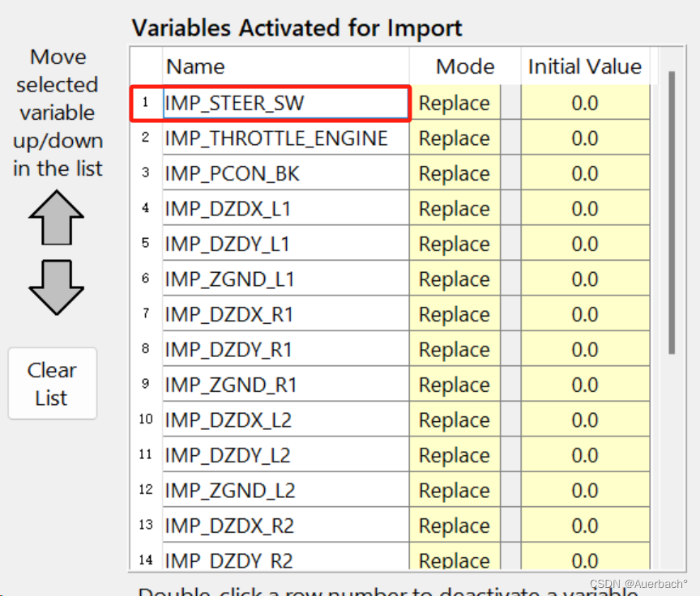Click the Name column header
This screenshot has height=596, width=700.
click(286, 66)
